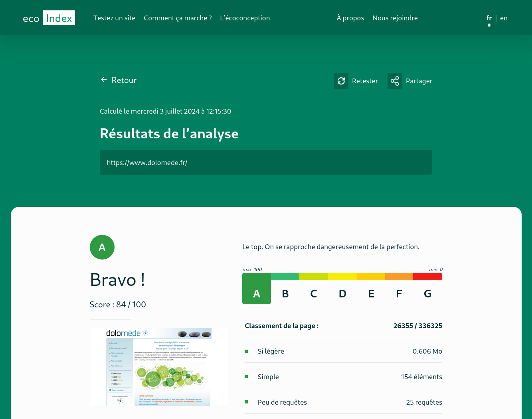The width and height of the screenshot is (532, 419).
Task: Click the back arrow icon beside Retour
Action: (x=104, y=80)
